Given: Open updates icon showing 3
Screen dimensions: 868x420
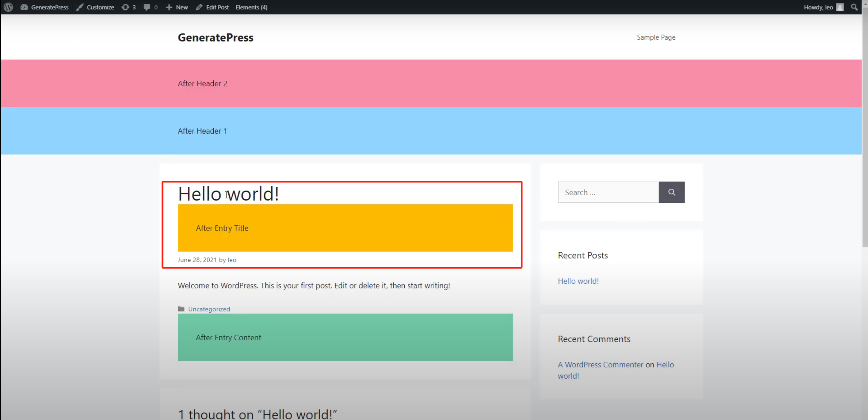Looking at the screenshot, I should pyautogui.click(x=126, y=7).
